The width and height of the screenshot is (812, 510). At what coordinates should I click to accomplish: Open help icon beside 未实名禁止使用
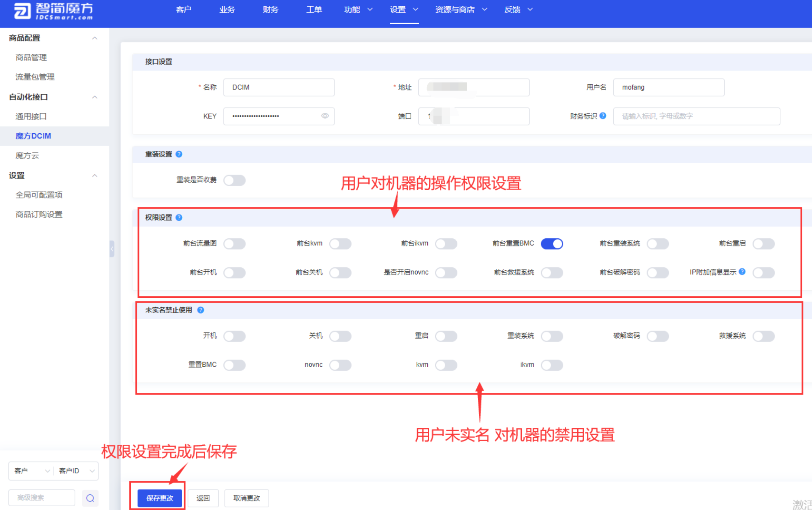click(200, 310)
